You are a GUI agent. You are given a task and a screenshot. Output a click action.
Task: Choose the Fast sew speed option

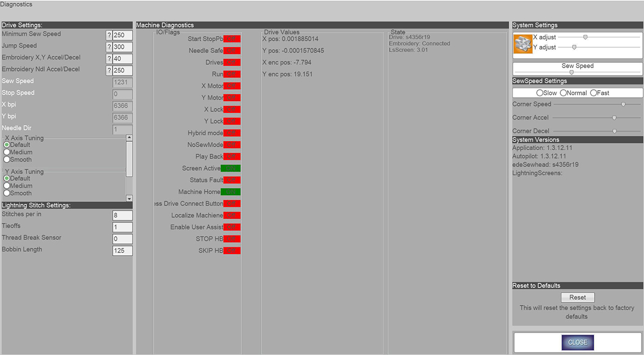click(x=594, y=93)
